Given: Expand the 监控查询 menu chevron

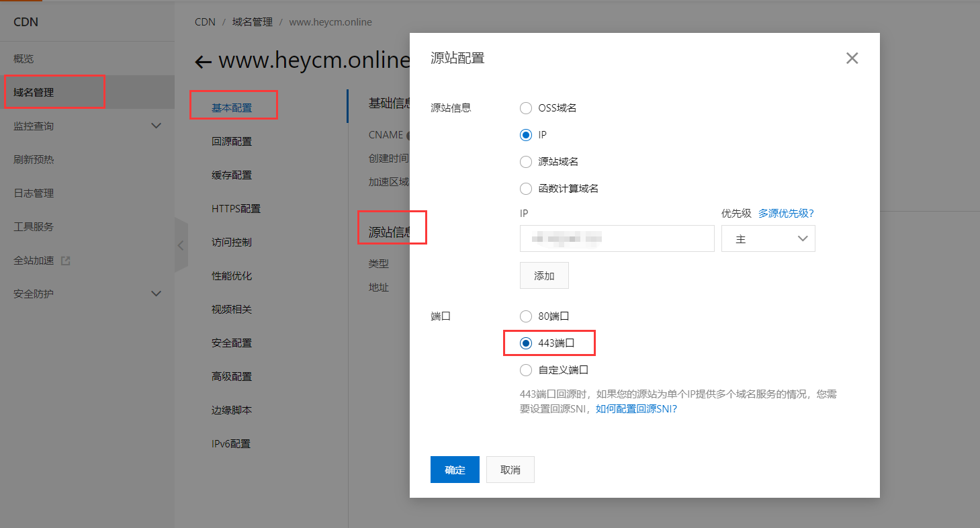Looking at the screenshot, I should 156,126.
